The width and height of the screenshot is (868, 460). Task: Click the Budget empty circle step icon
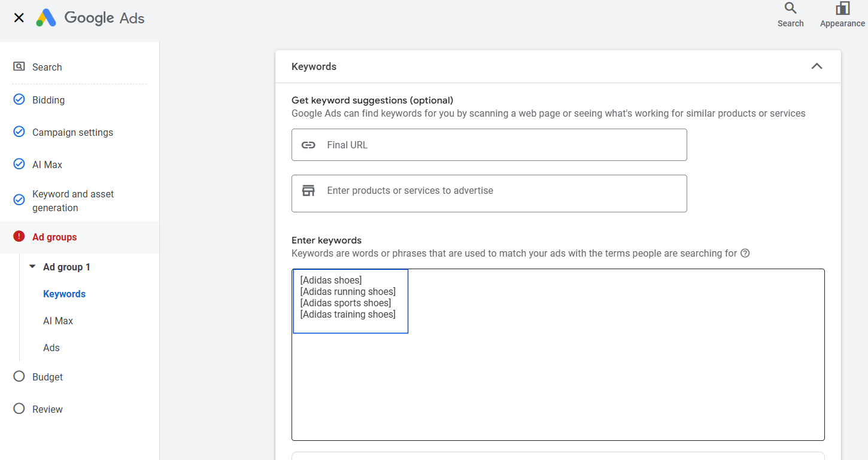[x=19, y=376]
